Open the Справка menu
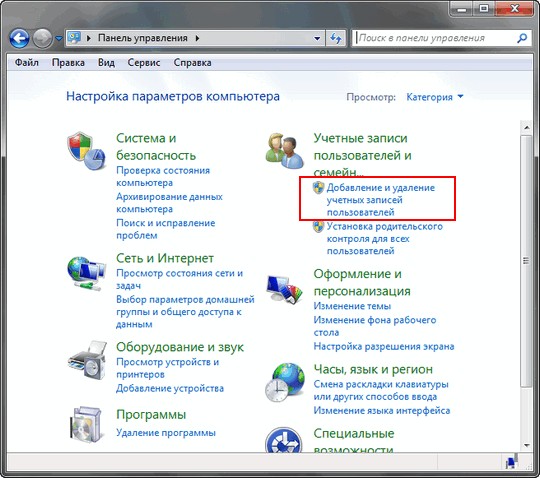The image size is (540, 478). (192, 63)
